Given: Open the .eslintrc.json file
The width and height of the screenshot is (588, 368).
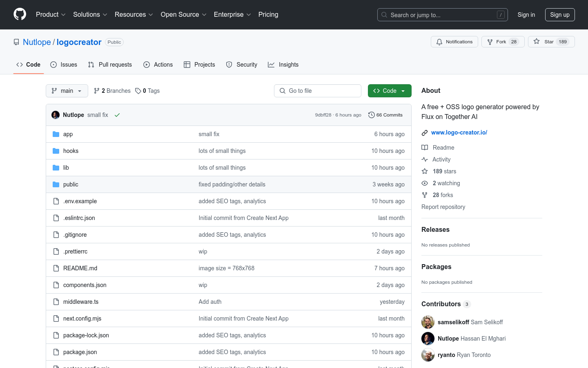Looking at the screenshot, I should click(79, 218).
